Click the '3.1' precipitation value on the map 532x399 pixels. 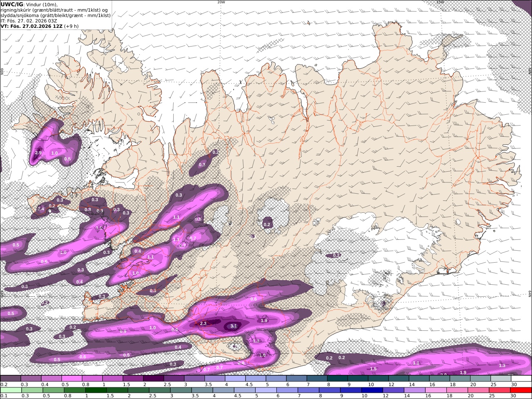(234, 326)
